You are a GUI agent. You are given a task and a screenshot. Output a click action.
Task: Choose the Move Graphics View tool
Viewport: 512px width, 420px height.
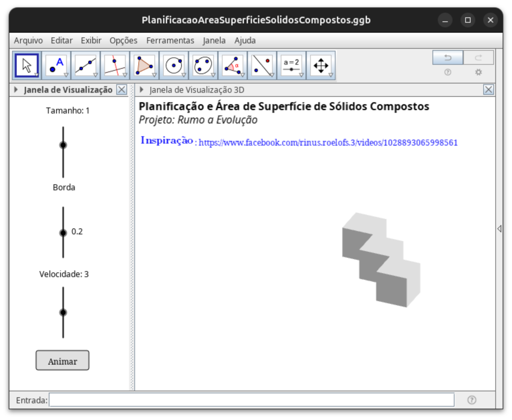click(321, 65)
